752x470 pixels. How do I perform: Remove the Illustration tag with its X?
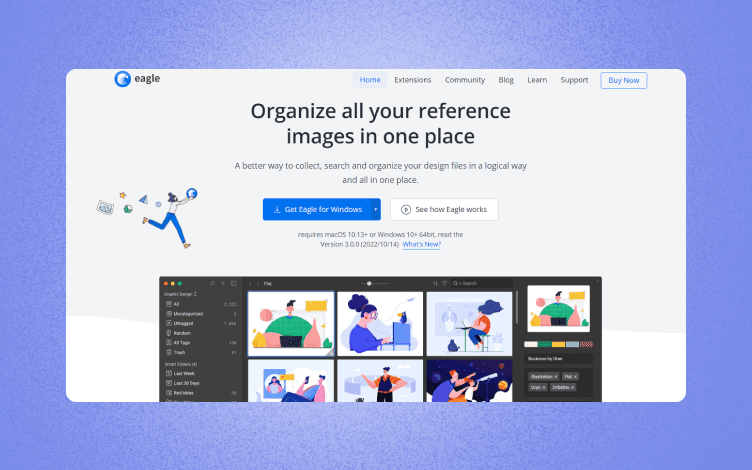point(556,377)
